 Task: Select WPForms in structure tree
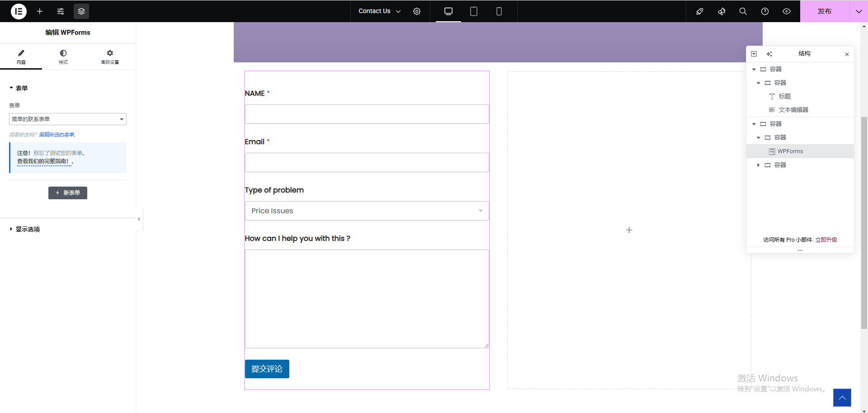coord(790,151)
